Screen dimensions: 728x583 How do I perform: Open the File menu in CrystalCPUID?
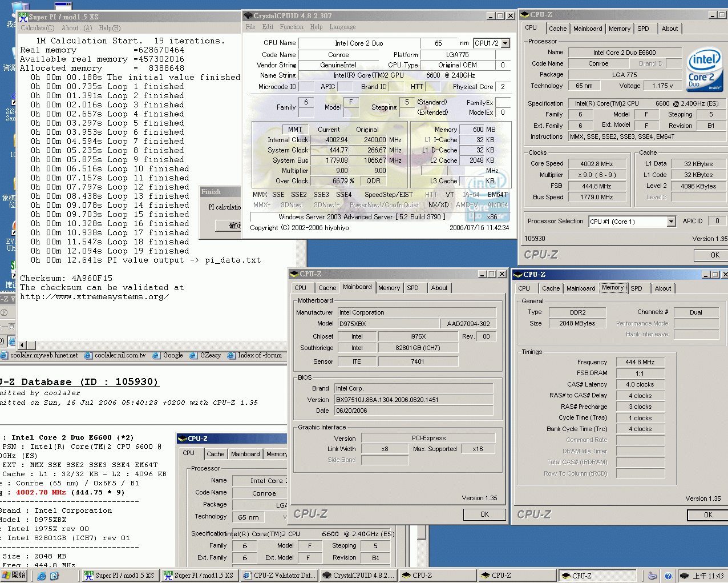[x=250, y=27]
